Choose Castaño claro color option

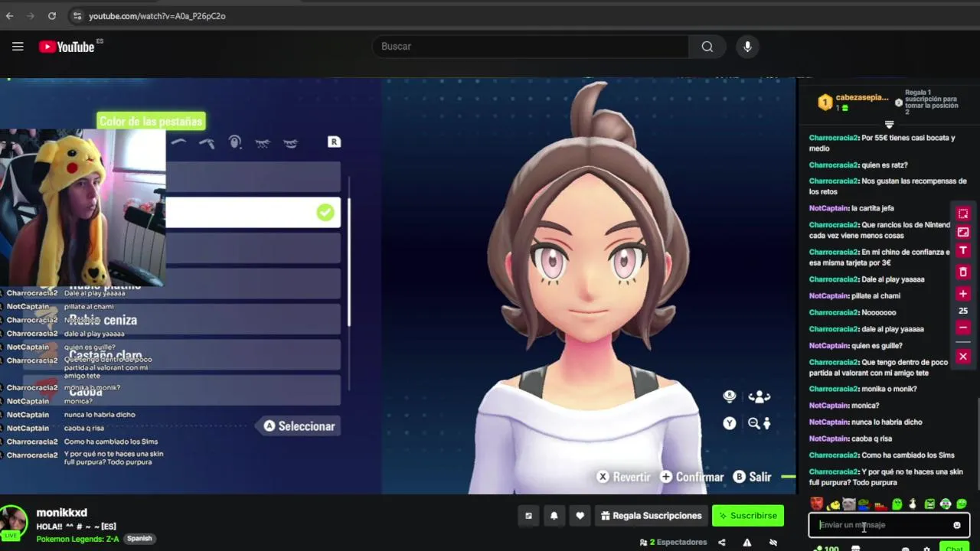pos(181,355)
